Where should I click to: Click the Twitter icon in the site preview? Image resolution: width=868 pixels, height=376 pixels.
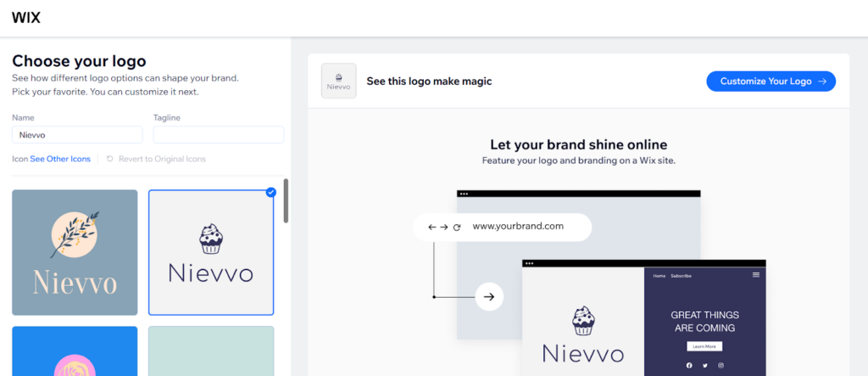(705, 365)
